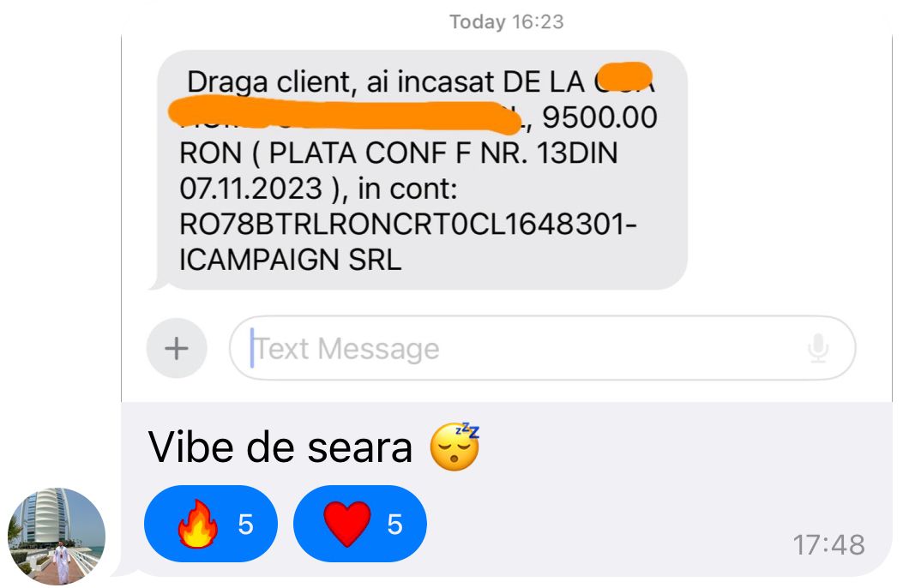The width and height of the screenshot is (909, 588).
Task: Select the Vibe de seara caption
Action: pyautogui.click(x=280, y=447)
